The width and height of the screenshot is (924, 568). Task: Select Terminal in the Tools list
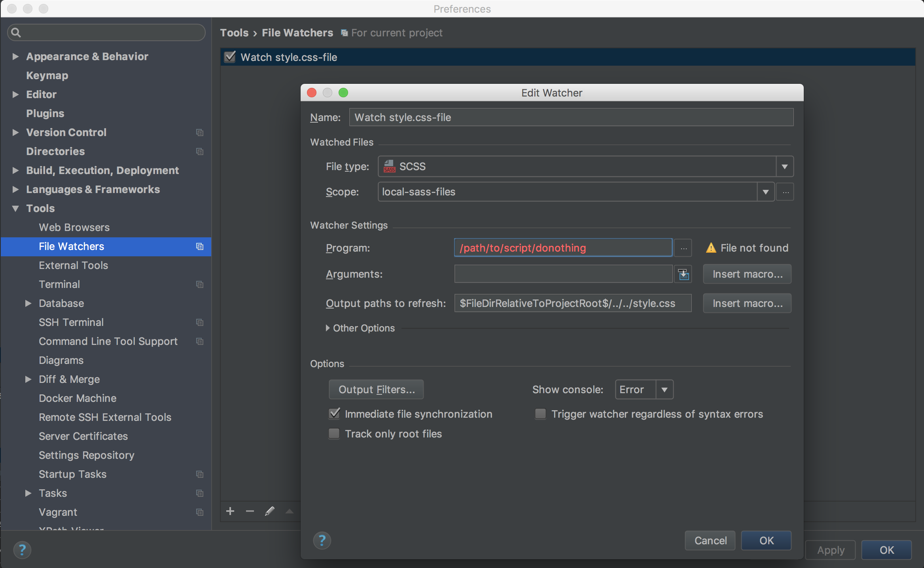coord(59,284)
